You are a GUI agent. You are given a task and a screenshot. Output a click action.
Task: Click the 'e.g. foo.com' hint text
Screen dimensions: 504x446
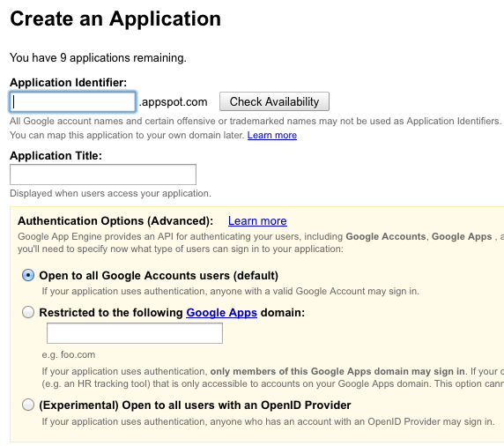coord(69,354)
